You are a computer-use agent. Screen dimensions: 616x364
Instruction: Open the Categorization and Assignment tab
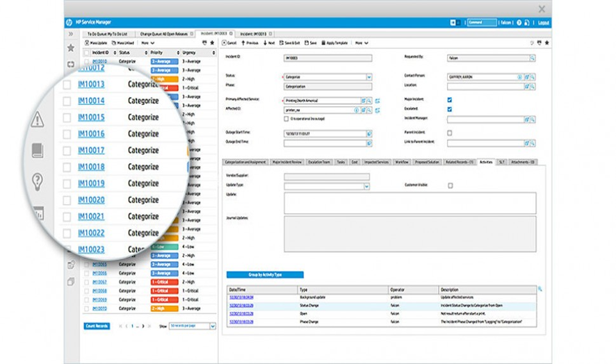(245, 162)
